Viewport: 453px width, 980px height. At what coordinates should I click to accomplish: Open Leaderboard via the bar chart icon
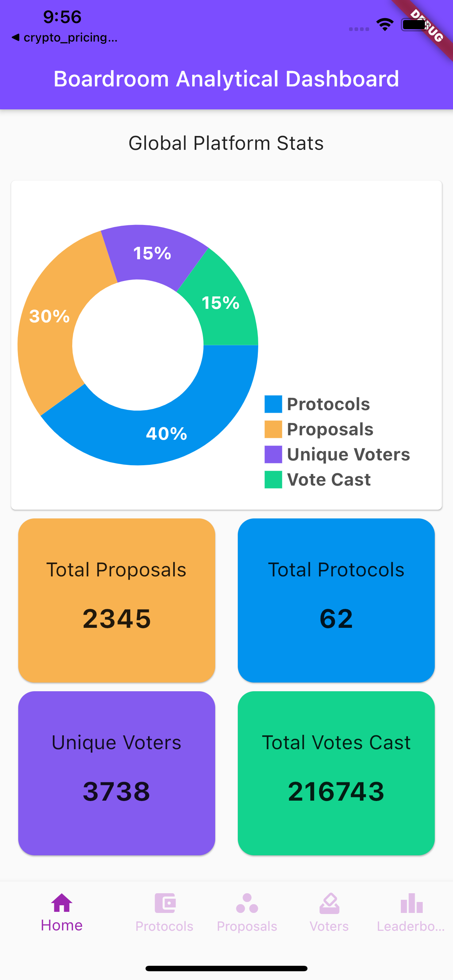412,904
